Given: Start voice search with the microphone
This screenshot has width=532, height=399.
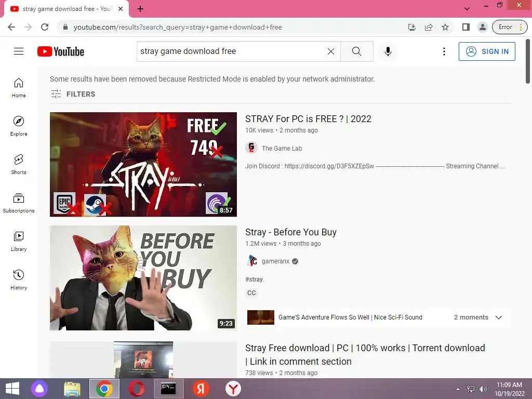Looking at the screenshot, I should [388, 51].
